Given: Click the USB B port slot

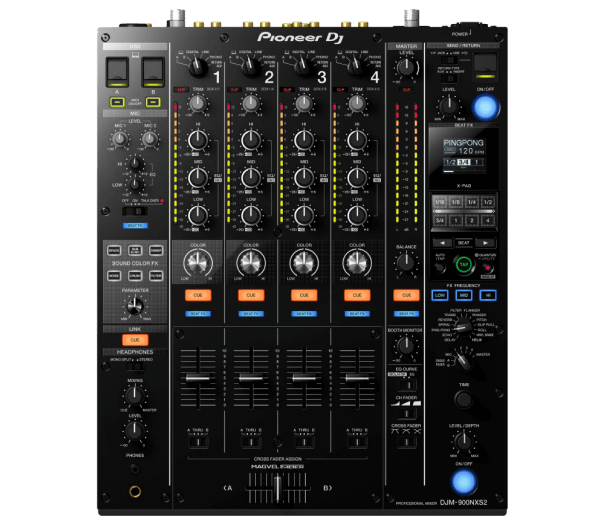Looking at the screenshot, I should [153, 72].
